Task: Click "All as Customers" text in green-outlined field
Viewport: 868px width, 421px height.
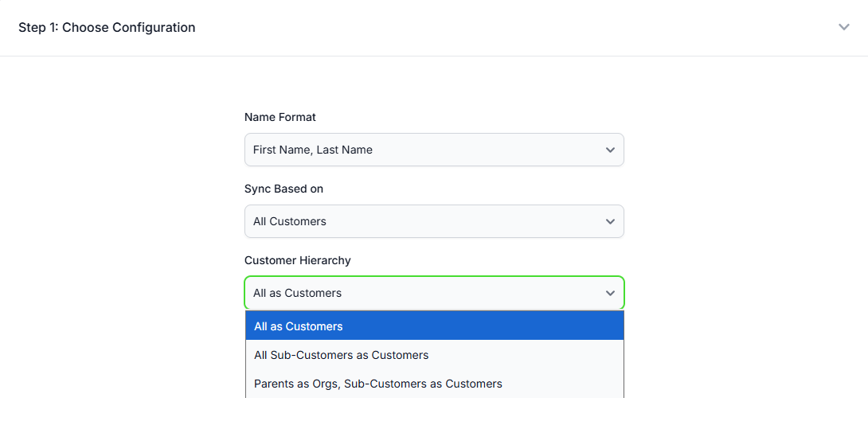Action: tap(297, 293)
